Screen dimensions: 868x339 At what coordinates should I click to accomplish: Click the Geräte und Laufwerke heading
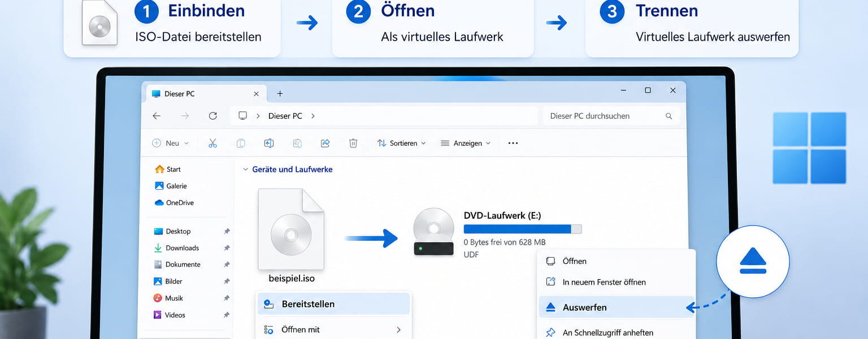click(292, 169)
